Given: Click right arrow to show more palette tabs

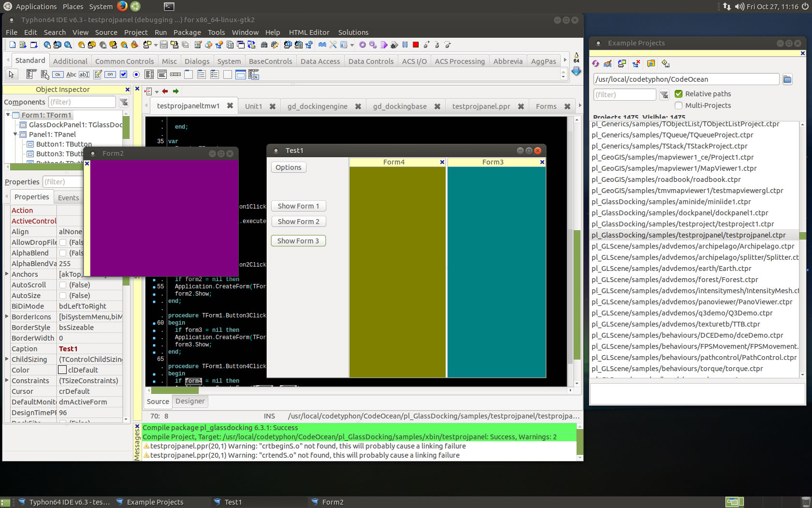Looking at the screenshot, I should pyautogui.click(x=565, y=60).
